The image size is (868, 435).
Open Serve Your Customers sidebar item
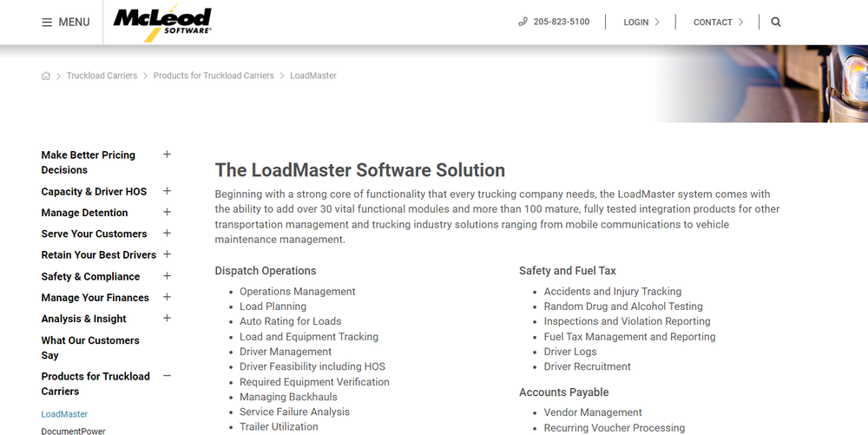[94, 234]
